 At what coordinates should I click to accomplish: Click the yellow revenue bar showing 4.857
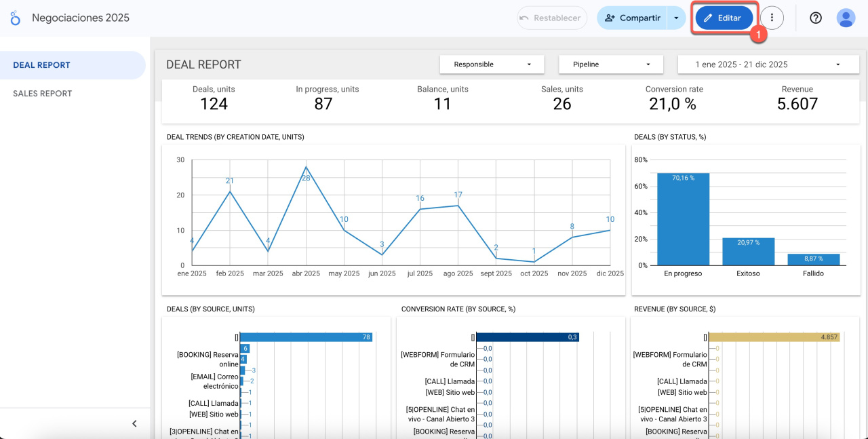click(x=773, y=337)
